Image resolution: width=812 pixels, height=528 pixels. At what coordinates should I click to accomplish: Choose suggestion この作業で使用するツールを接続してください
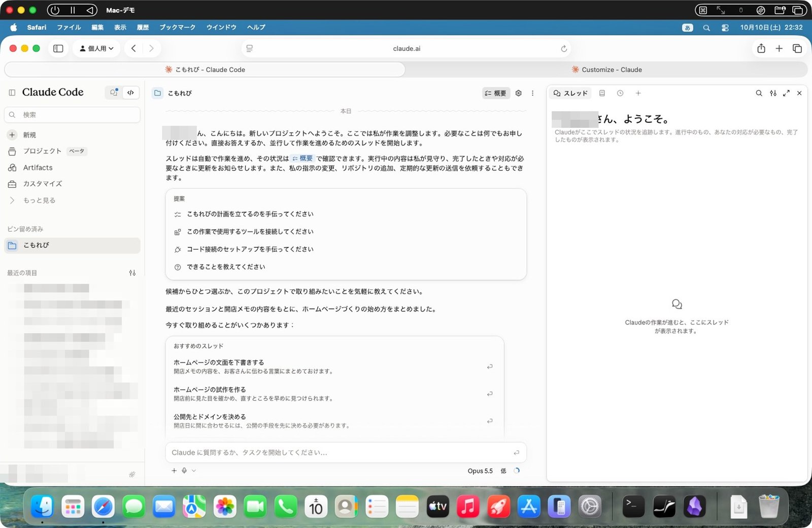tap(346, 232)
